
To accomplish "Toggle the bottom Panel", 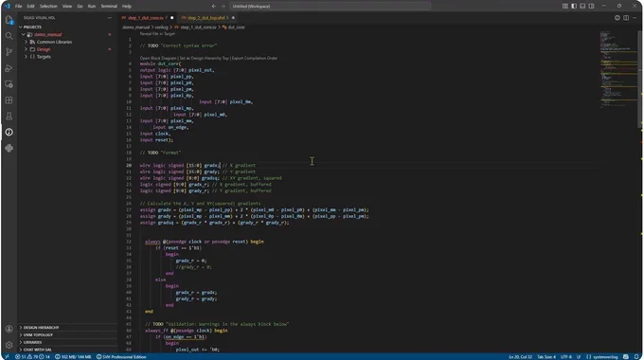I will click(582, 7).
